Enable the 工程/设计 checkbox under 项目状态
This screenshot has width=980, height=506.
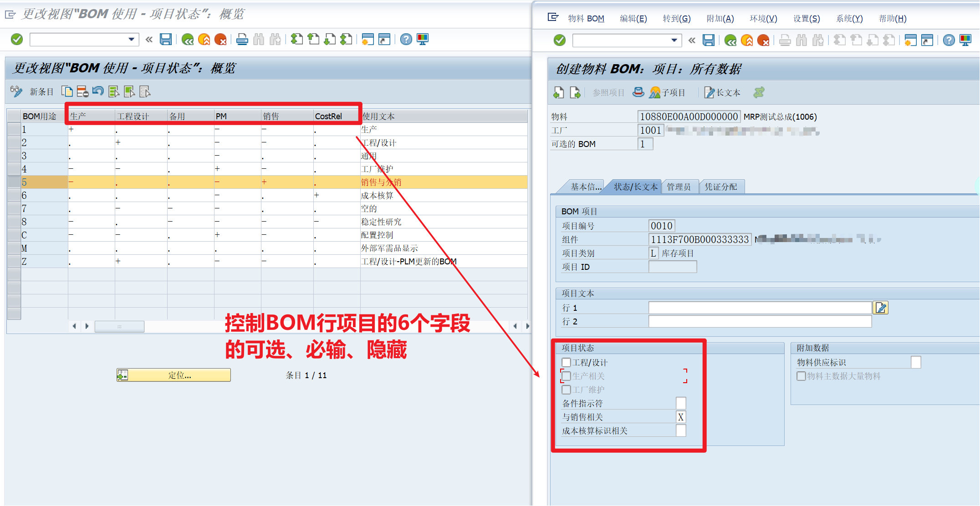(x=566, y=362)
